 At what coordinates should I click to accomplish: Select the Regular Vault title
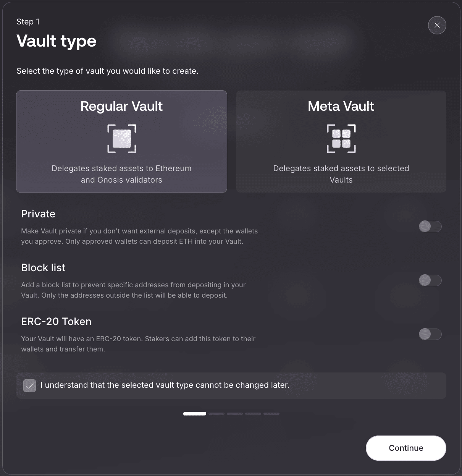(x=121, y=106)
